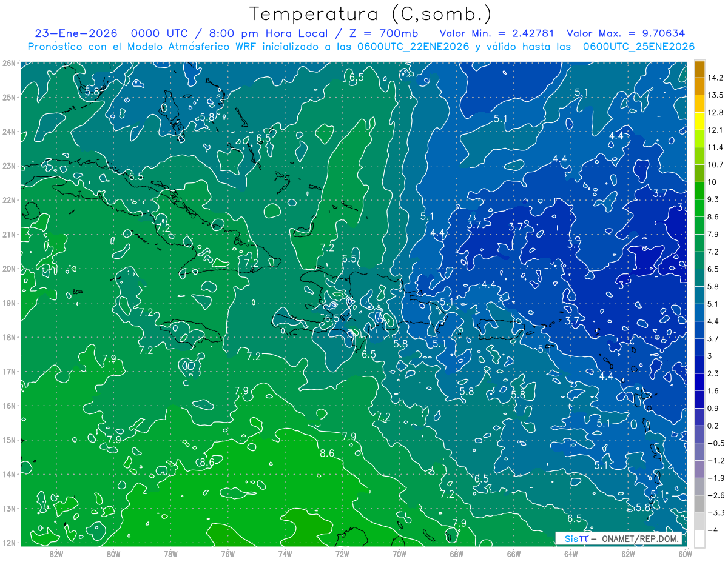
Task: Click the colorbar value 1.6
Action: click(x=713, y=391)
